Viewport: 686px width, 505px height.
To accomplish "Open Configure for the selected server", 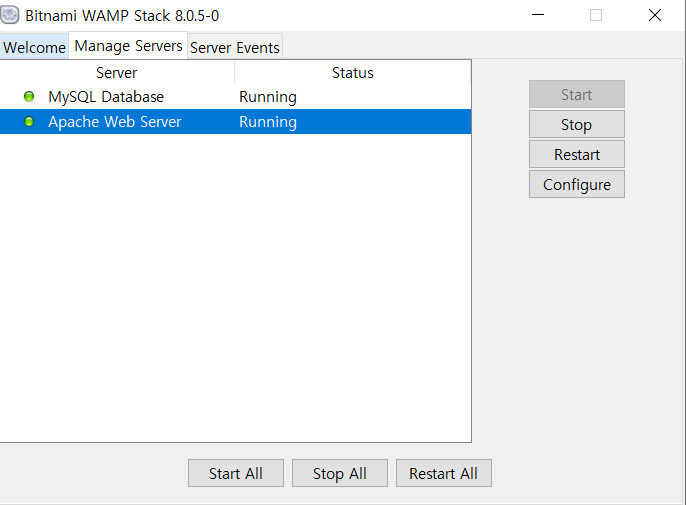I will point(577,184).
